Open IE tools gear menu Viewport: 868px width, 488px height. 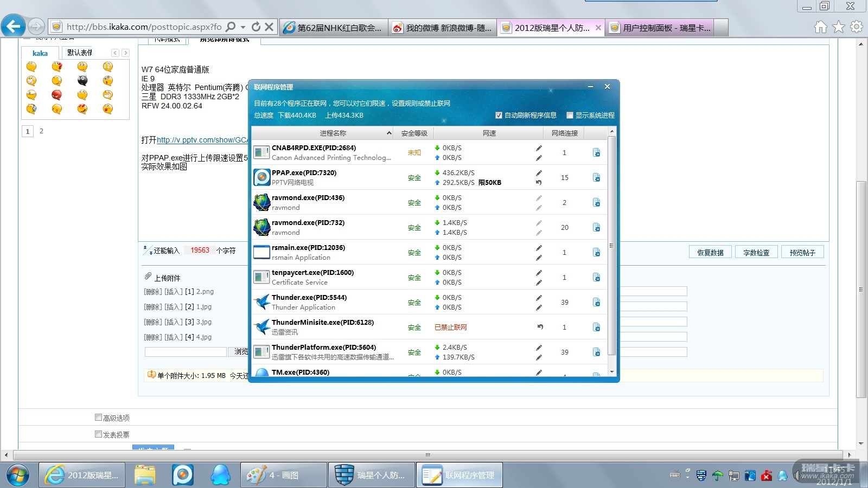coord(857,27)
